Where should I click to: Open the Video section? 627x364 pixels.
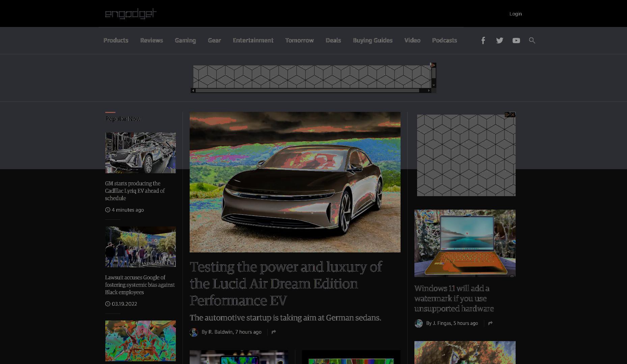412,40
